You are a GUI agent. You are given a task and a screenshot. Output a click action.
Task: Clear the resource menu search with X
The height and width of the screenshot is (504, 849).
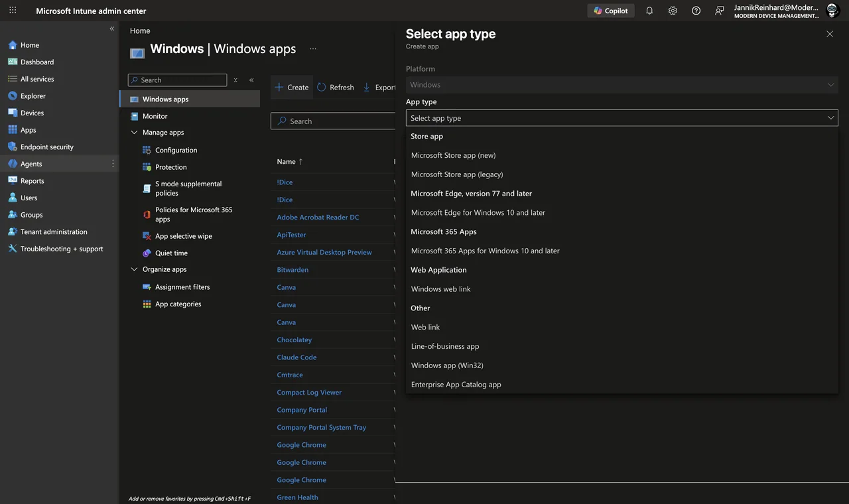point(235,80)
